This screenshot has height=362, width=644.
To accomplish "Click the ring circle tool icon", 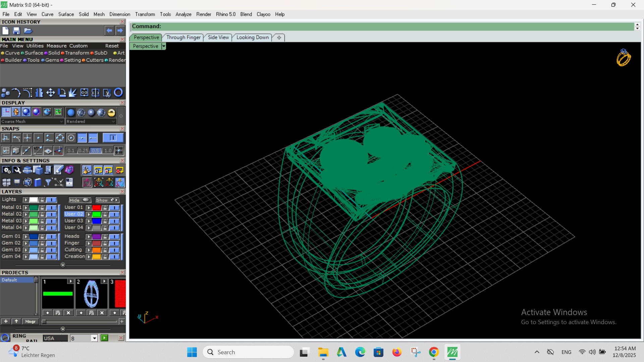I will 118,93.
